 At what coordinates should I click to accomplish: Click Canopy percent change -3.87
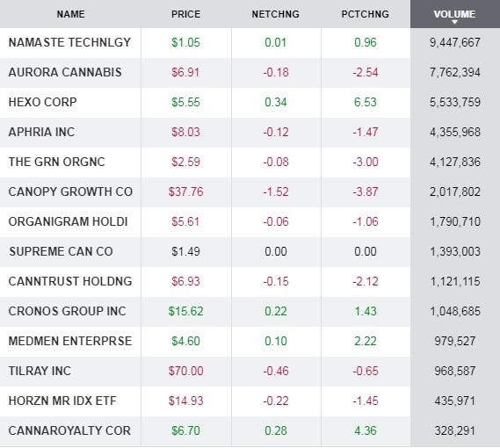(x=366, y=191)
